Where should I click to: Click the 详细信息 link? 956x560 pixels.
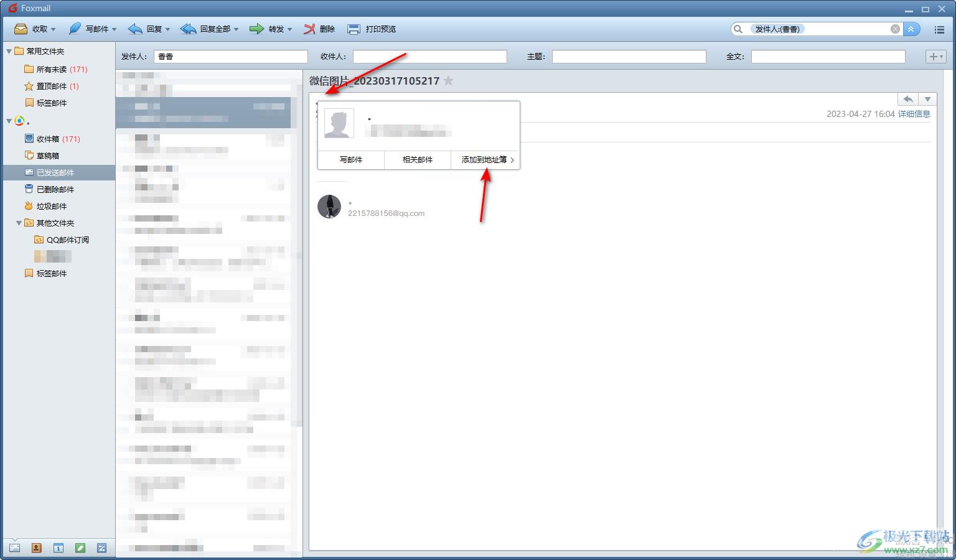pos(914,114)
